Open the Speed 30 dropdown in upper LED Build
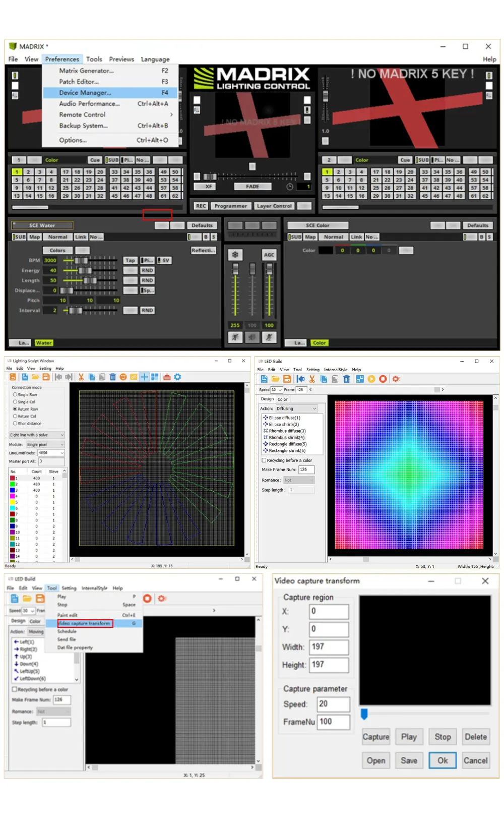 [276, 390]
